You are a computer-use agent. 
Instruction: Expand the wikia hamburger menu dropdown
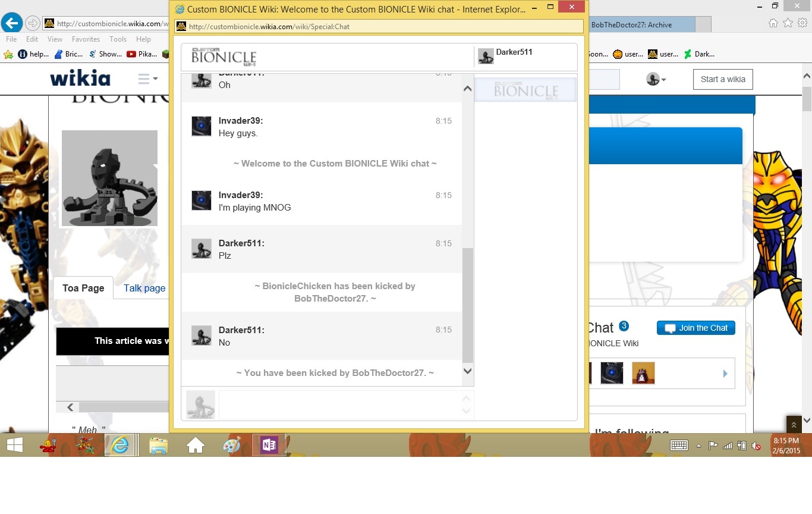(147, 79)
